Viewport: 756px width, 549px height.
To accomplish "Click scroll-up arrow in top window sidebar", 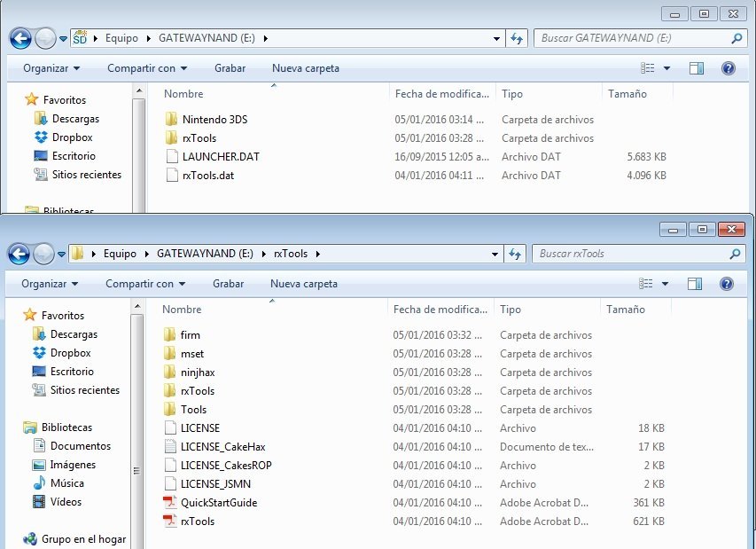I will click(x=139, y=90).
